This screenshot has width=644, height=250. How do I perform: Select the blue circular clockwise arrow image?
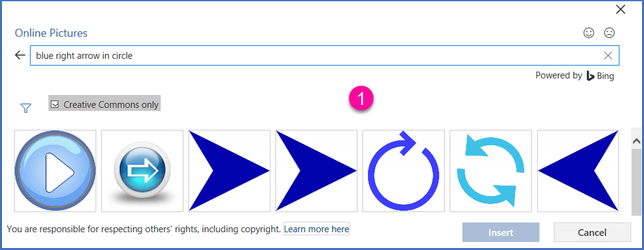click(x=403, y=171)
